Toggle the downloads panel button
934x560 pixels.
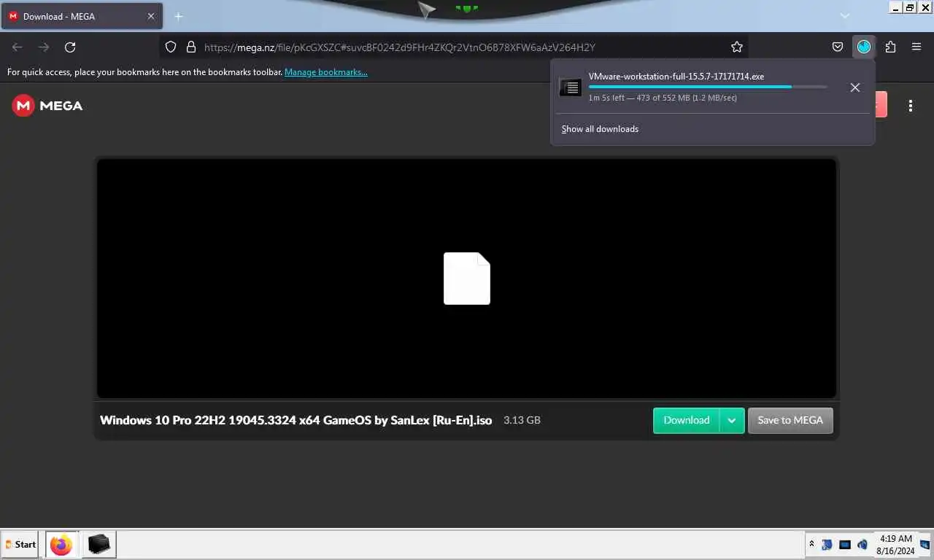tap(864, 47)
